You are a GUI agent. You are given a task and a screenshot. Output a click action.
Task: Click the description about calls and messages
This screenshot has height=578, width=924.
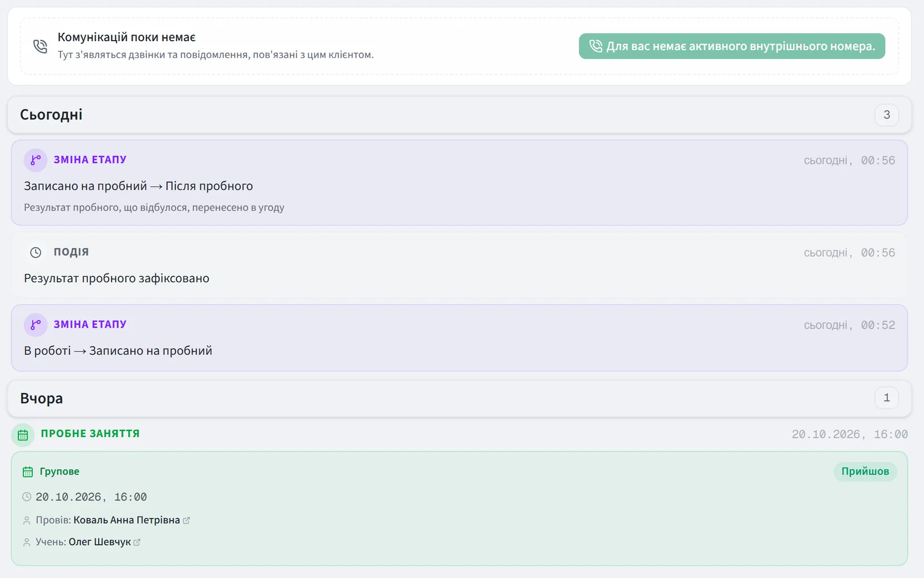215,55
